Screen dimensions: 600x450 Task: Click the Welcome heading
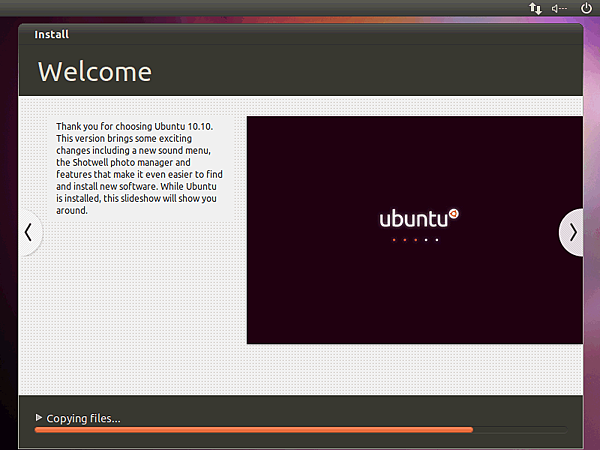pyautogui.click(x=95, y=72)
